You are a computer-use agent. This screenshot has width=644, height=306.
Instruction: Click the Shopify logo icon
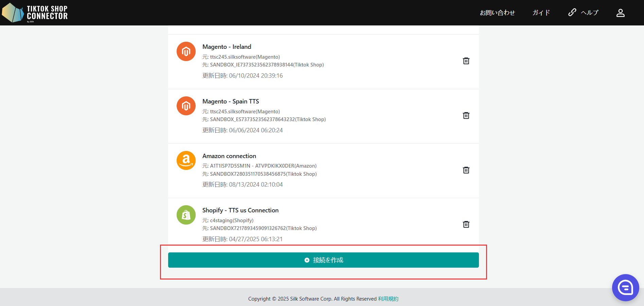click(186, 215)
